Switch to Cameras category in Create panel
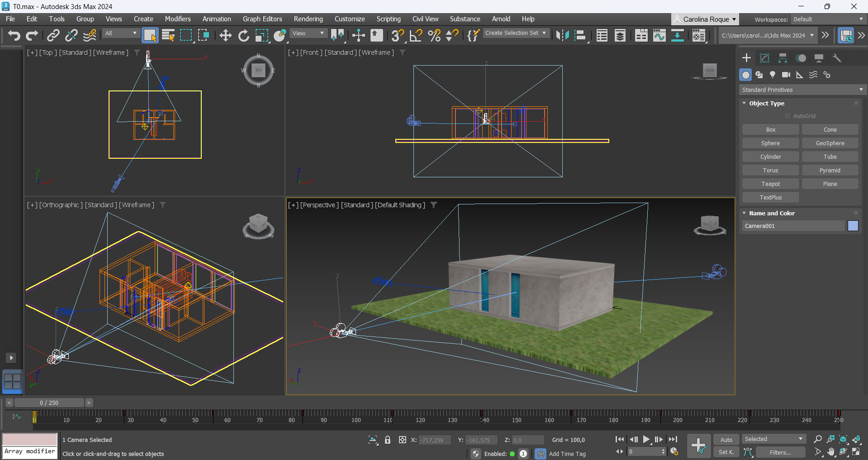The height and width of the screenshot is (460, 868). 786,75
